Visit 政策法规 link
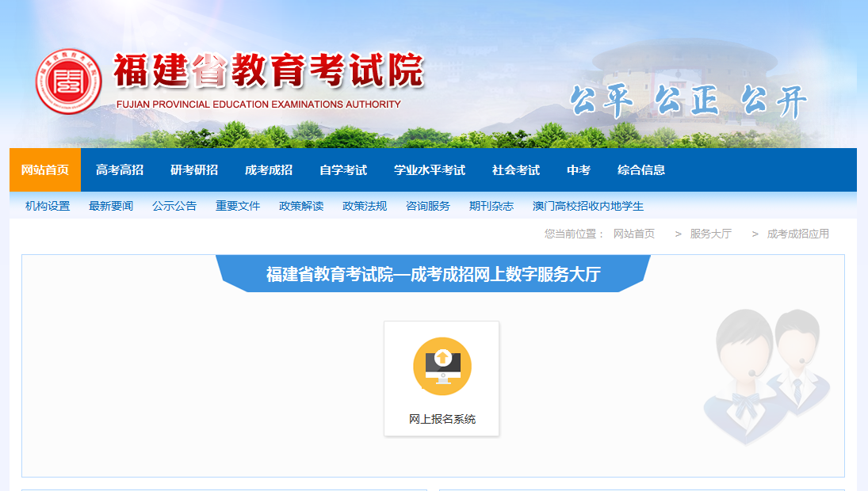Image resolution: width=868 pixels, height=491 pixels. tap(365, 206)
